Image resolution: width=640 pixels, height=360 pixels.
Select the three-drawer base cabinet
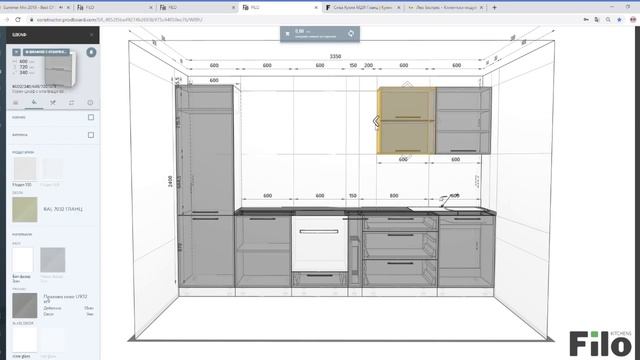pos(400,251)
